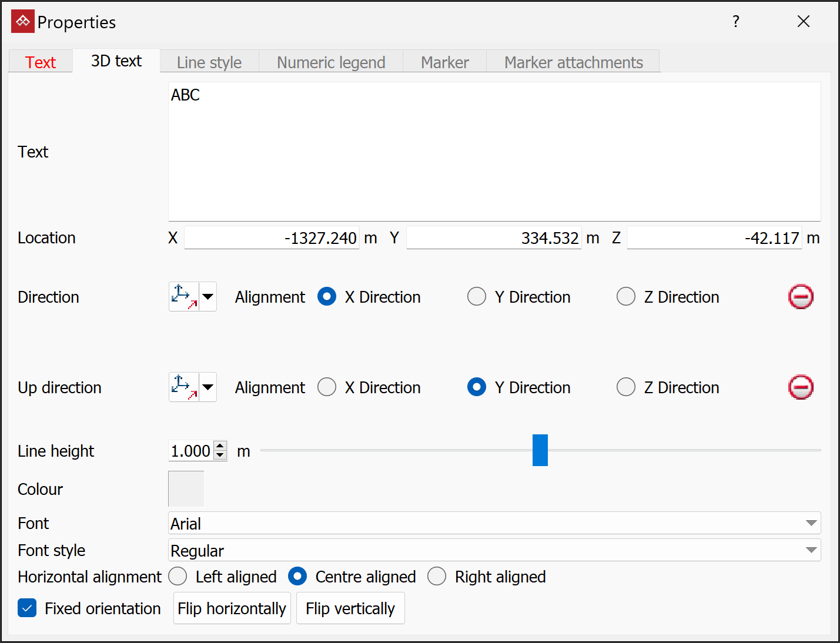Viewport: 840px width, 643px height.
Task: Click the Flip vertically button
Action: pos(350,608)
